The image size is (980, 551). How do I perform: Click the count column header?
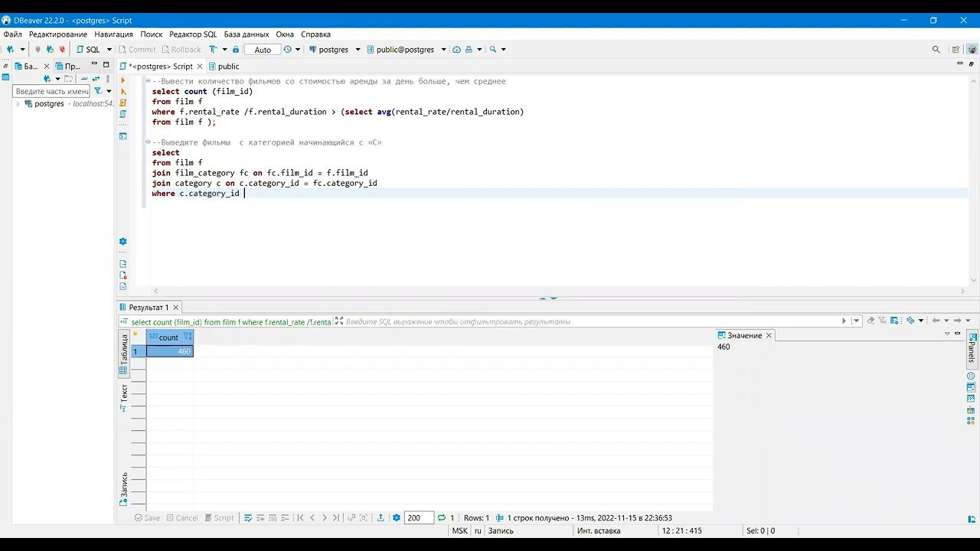[x=170, y=337]
